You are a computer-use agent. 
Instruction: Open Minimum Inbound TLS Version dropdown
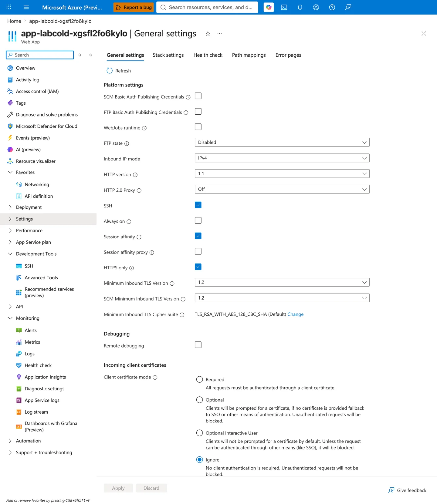click(x=282, y=282)
